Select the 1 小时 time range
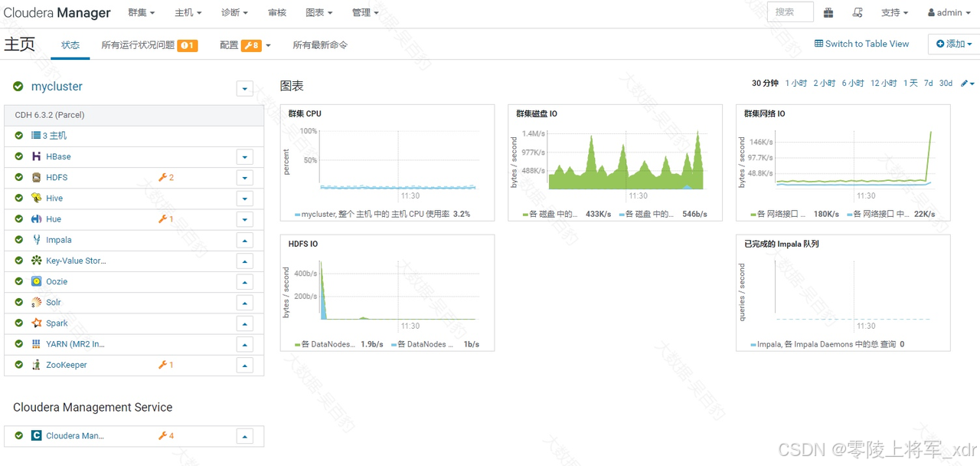This screenshot has height=466, width=980. (796, 83)
